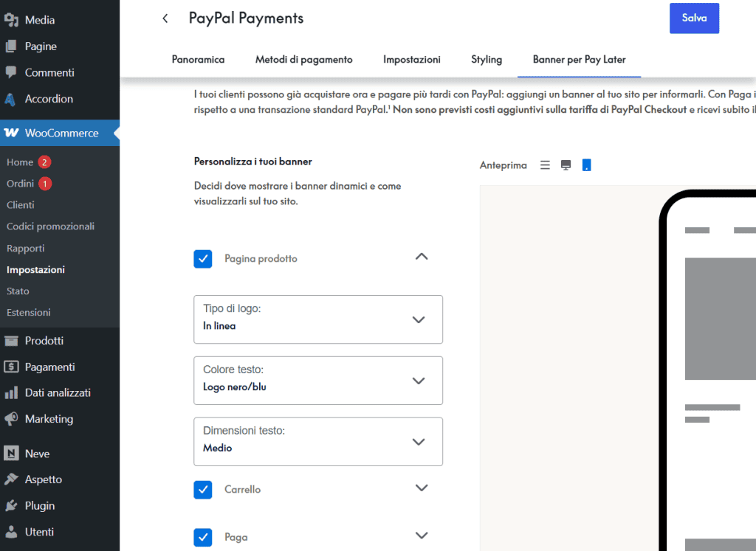Uncheck the Paga checkbox
Image resolution: width=756 pixels, height=551 pixels.
[203, 538]
